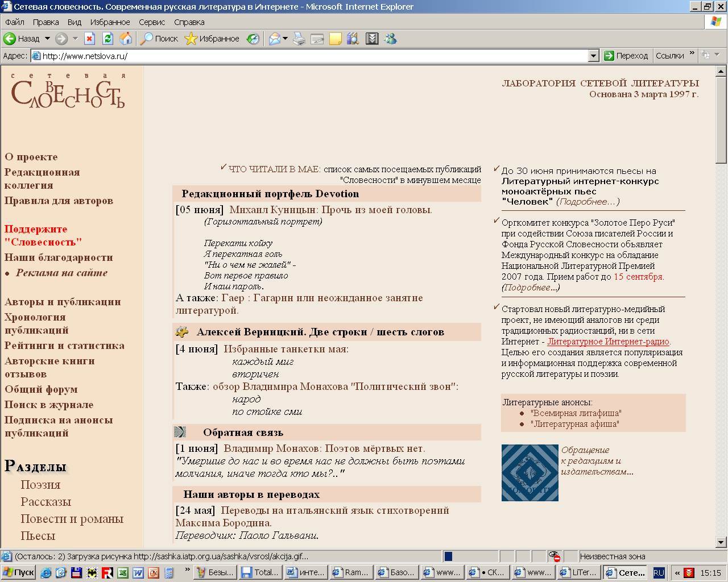Open the Поэзия section link
Image resolution: width=728 pixels, height=582 pixels.
(40, 485)
